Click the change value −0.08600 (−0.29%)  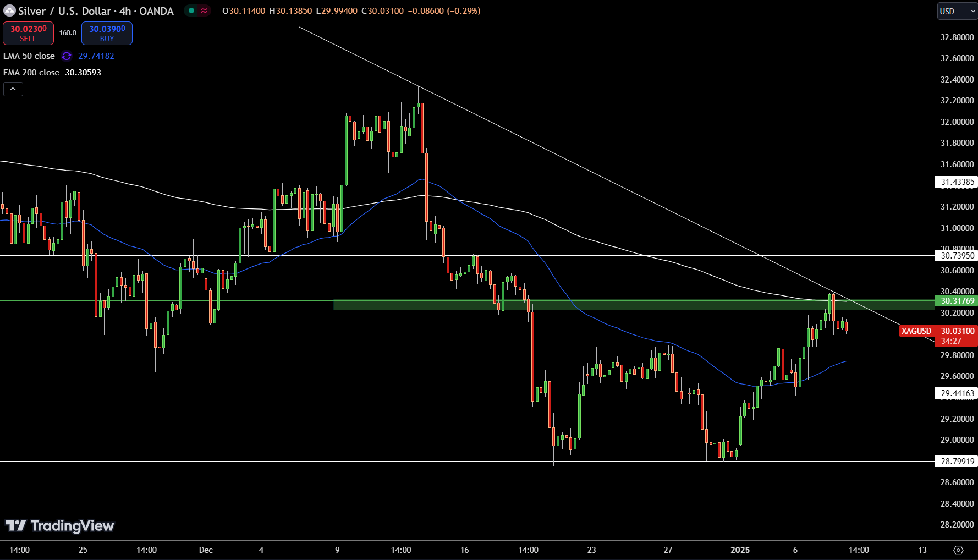click(x=444, y=11)
